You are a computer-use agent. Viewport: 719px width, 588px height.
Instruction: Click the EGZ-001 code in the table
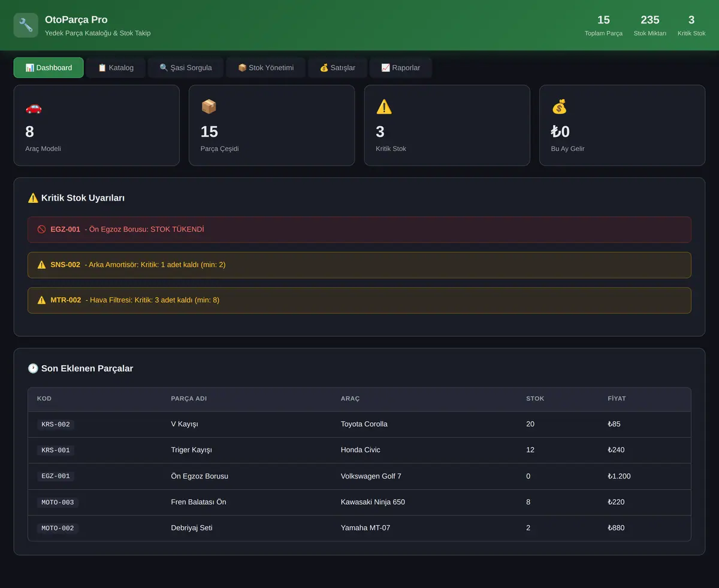56,476
